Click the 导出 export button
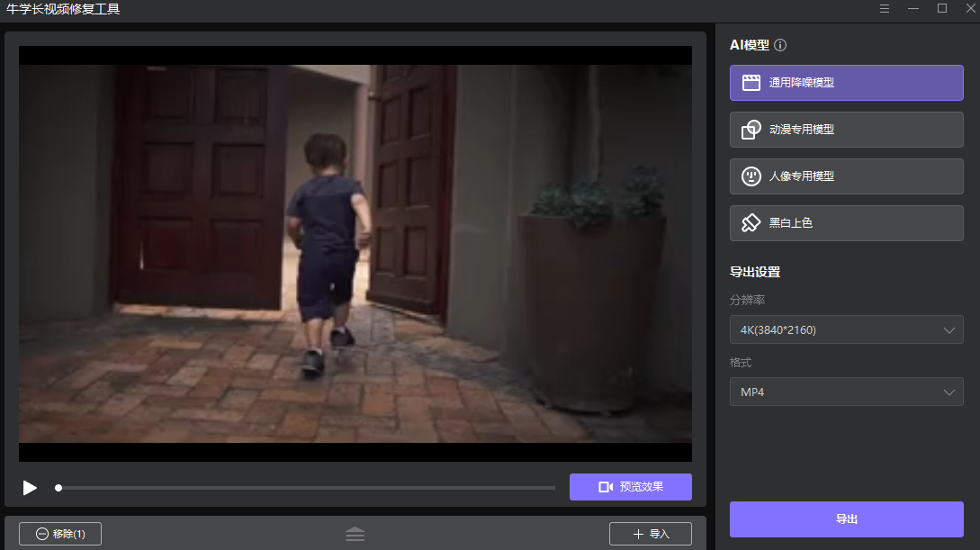The image size is (980, 550). 846,519
